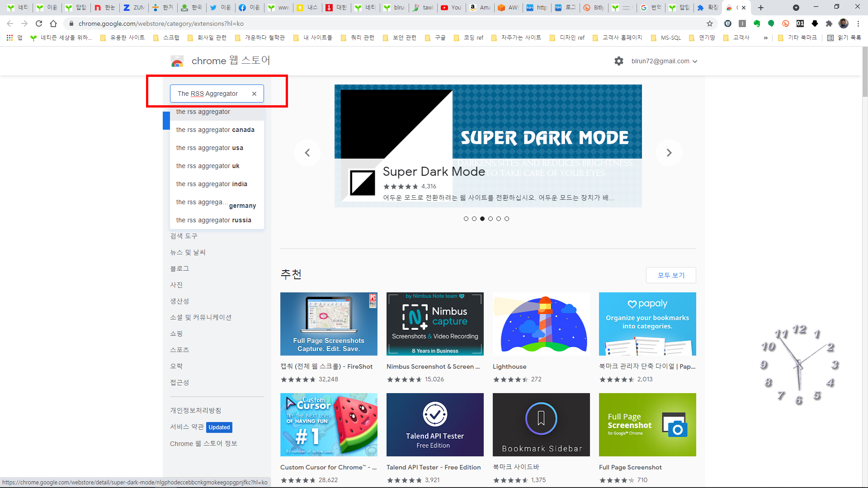Screen dimensions: 868x488
Task: Select the fourth carousel dot indicator
Action: 491,219
